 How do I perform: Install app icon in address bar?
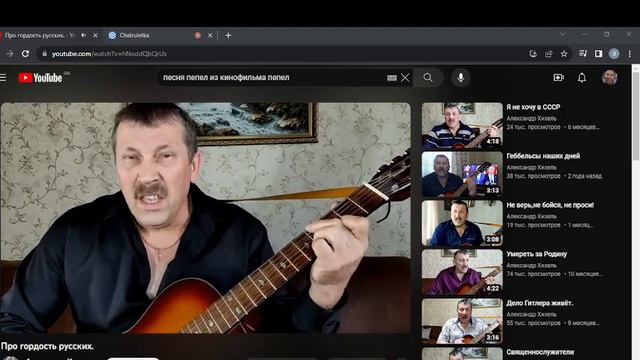pyautogui.click(x=533, y=53)
